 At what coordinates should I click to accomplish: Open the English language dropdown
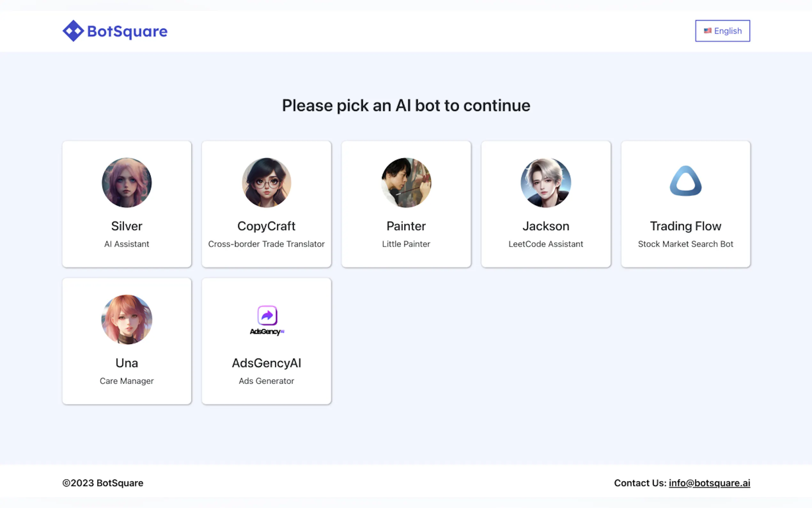coord(722,31)
